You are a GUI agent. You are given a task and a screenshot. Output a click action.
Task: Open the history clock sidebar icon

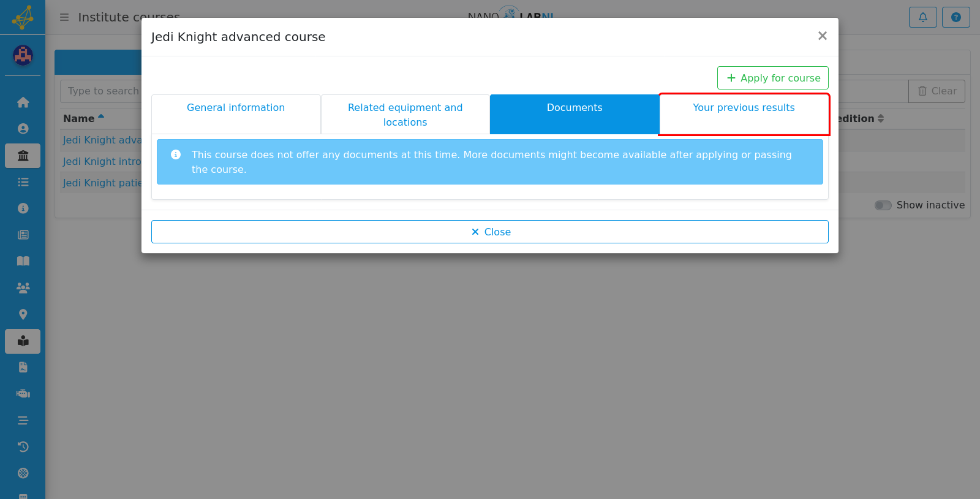(23, 447)
